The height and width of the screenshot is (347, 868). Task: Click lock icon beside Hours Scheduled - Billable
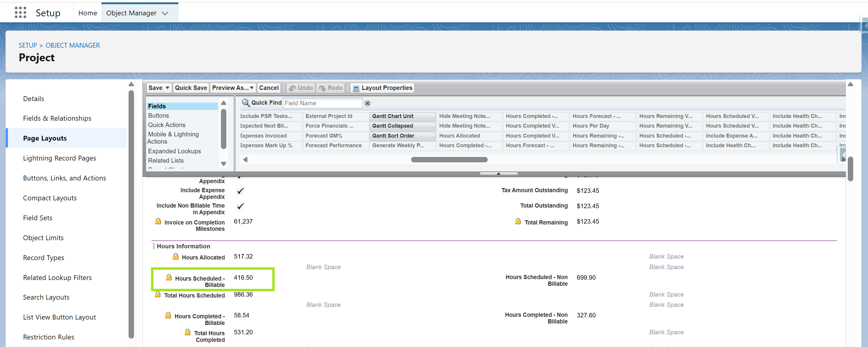[x=169, y=277]
